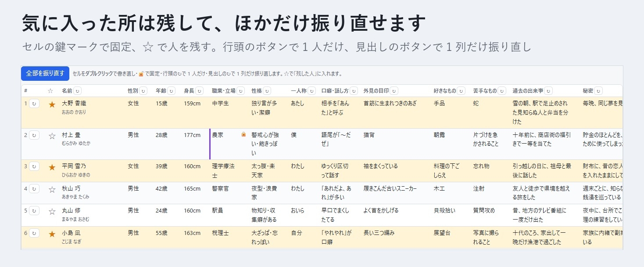644x267 pixels.
Task: Star 丸山 修 to keep
Action: (x=52, y=211)
